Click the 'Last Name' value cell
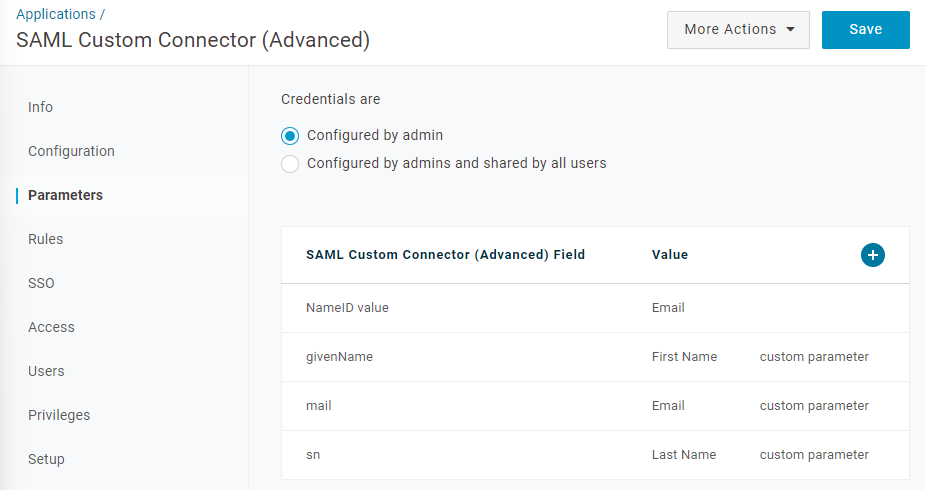The width and height of the screenshot is (925, 490). [x=684, y=455]
